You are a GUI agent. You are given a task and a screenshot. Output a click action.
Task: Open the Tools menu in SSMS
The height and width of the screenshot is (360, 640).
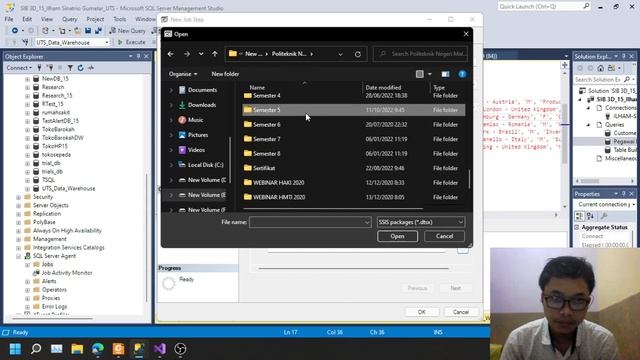click(120, 19)
